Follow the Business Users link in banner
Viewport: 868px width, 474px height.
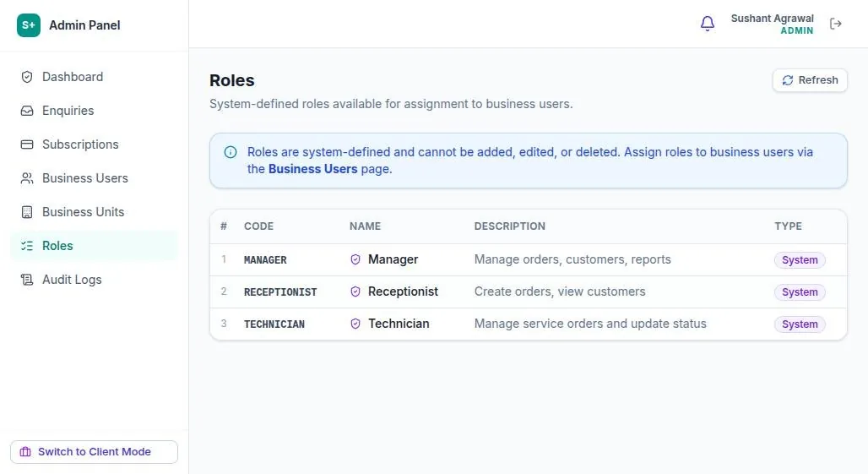tap(312, 169)
